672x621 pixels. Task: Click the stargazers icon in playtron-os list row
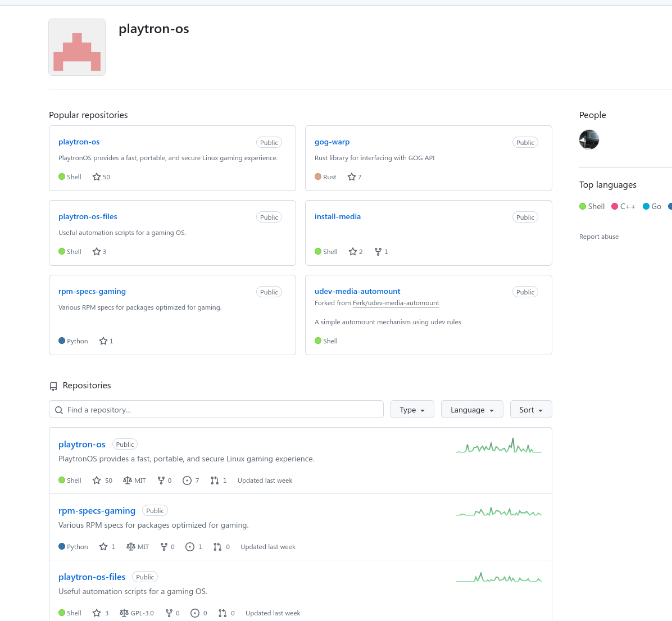click(97, 481)
